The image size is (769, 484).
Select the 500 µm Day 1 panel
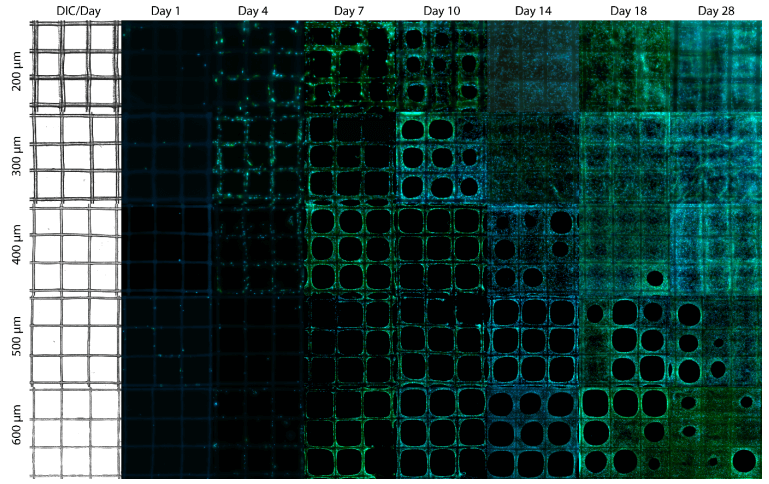coord(167,341)
